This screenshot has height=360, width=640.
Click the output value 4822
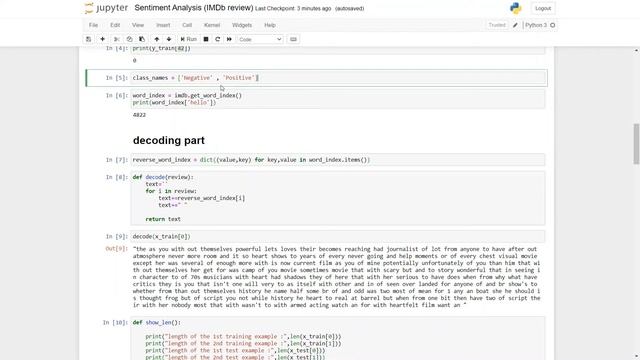coord(139,115)
